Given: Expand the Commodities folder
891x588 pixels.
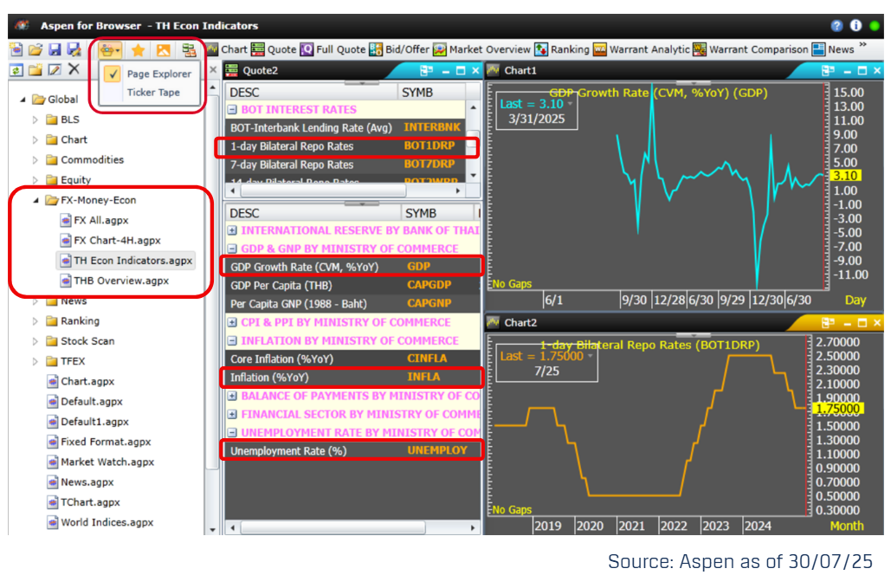Looking at the screenshot, I should pos(36,160).
